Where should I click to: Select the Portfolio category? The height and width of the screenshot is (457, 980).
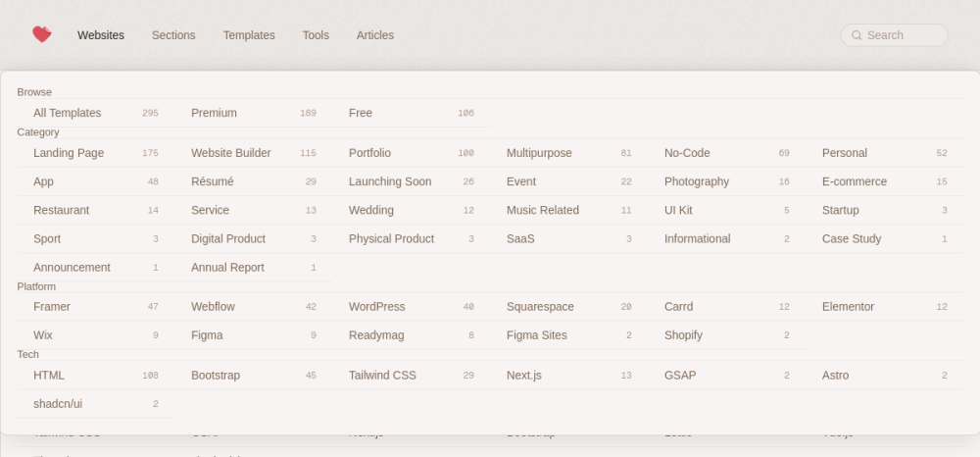coord(412,153)
